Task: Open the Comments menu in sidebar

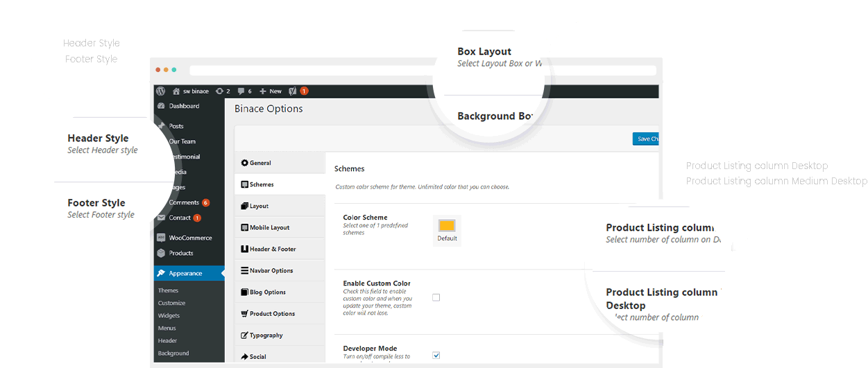Action: 184,202
